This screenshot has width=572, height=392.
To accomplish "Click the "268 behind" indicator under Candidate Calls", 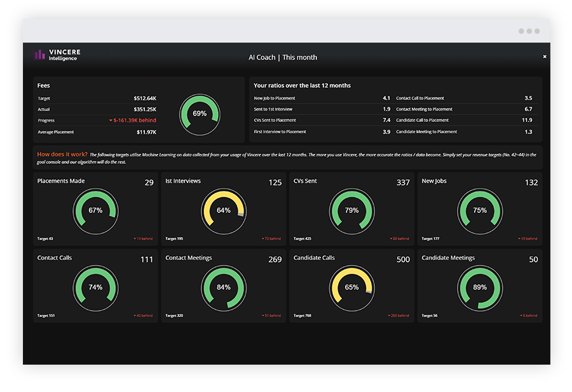I will click(398, 315).
